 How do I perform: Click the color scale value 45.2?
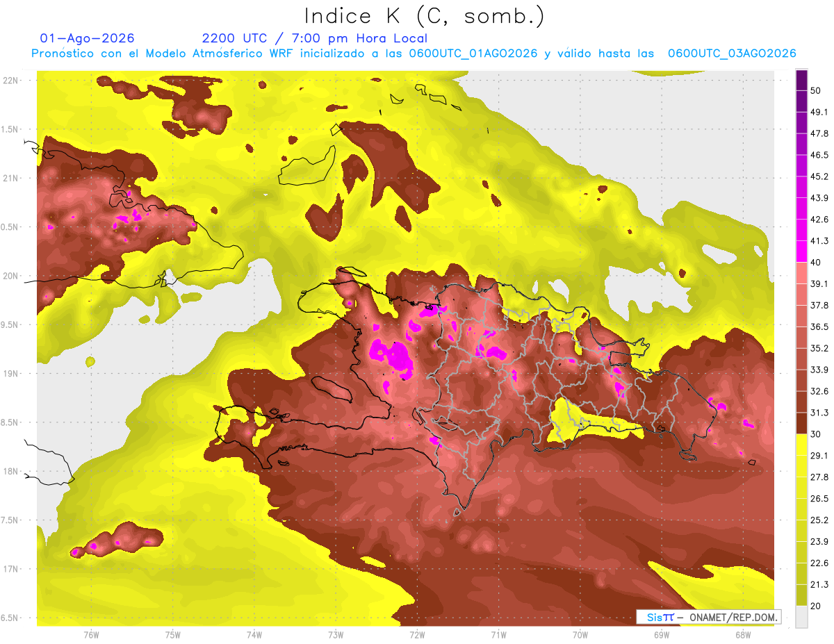820,176
